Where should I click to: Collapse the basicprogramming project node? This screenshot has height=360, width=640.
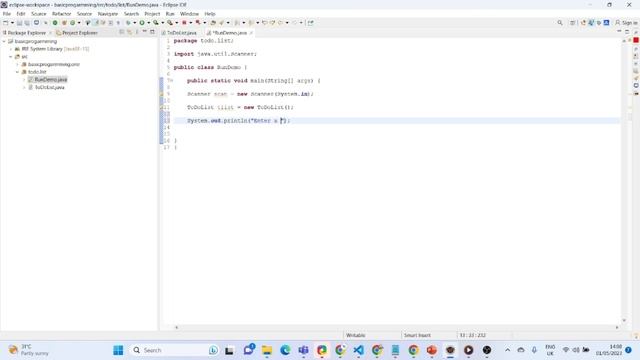pyautogui.click(x=4, y=41)
